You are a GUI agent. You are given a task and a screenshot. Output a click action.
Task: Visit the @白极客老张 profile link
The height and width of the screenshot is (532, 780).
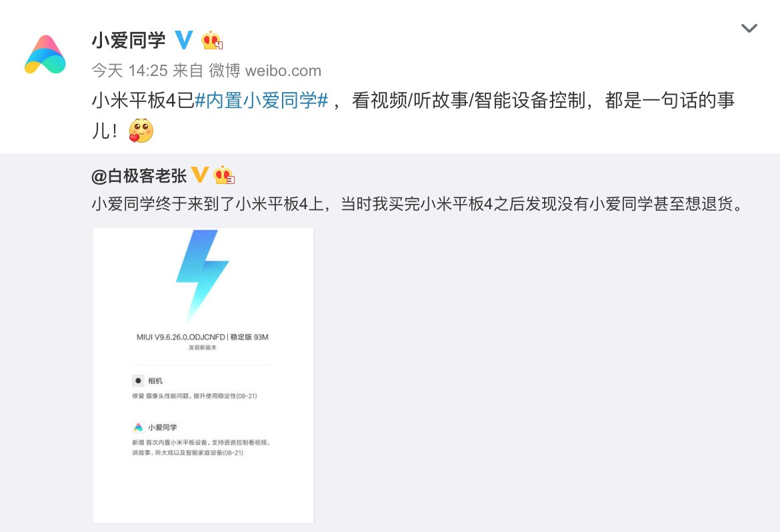point(139,175)
